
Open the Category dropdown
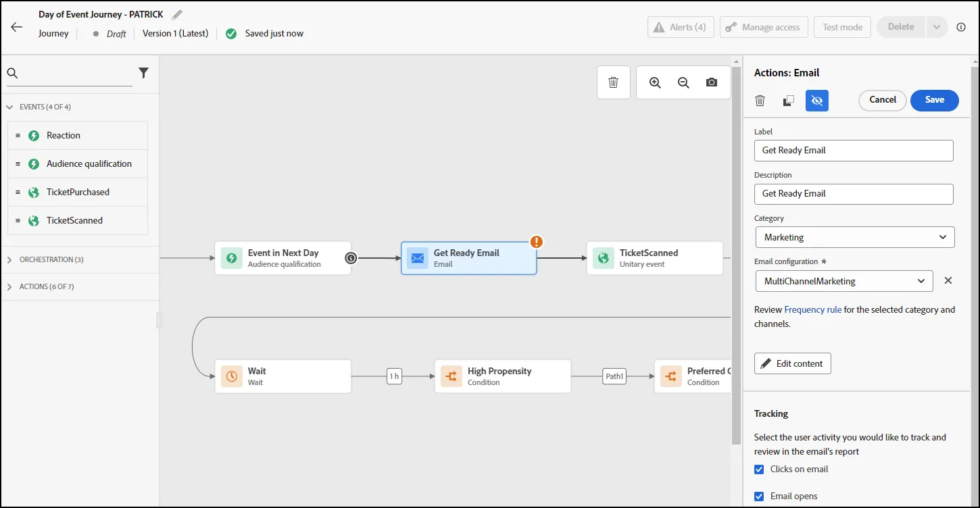point(855,237)
